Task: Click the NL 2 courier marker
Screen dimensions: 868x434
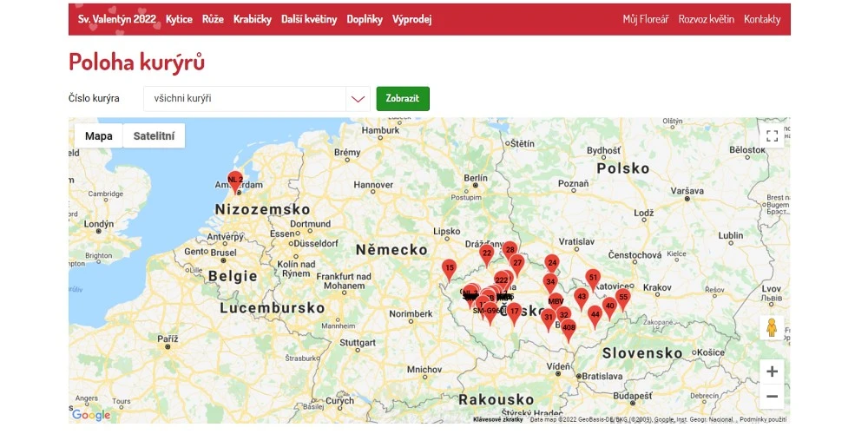Action: pyautogui.click(x=234, y=181)
